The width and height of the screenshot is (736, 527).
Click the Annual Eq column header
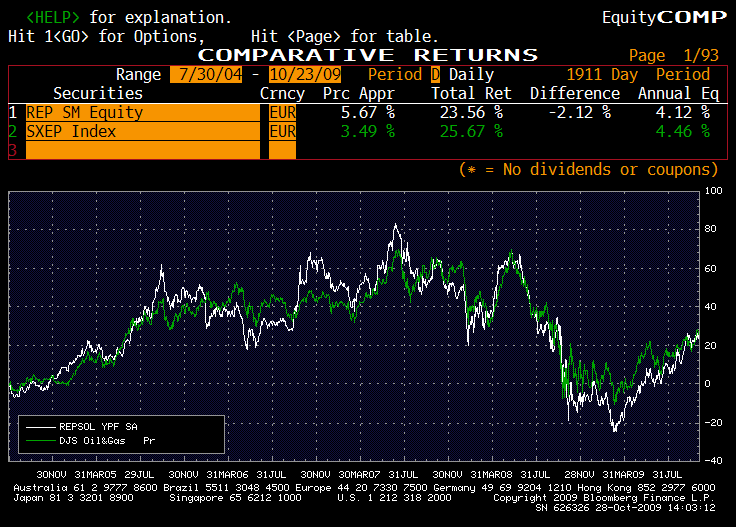678,93
